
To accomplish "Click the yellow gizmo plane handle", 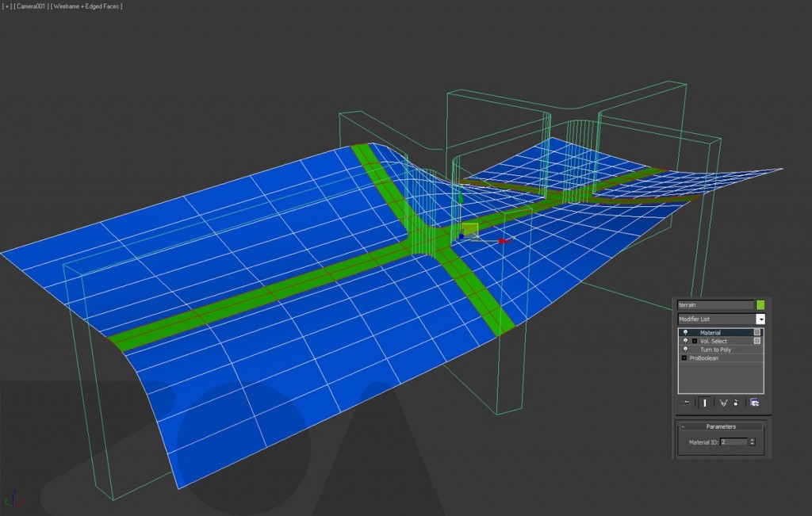I will click(469, 229).
